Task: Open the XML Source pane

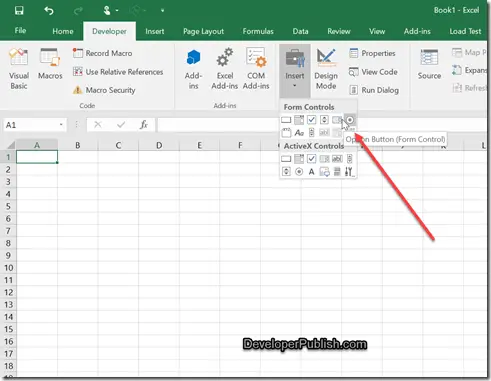Action: (429, 64)
